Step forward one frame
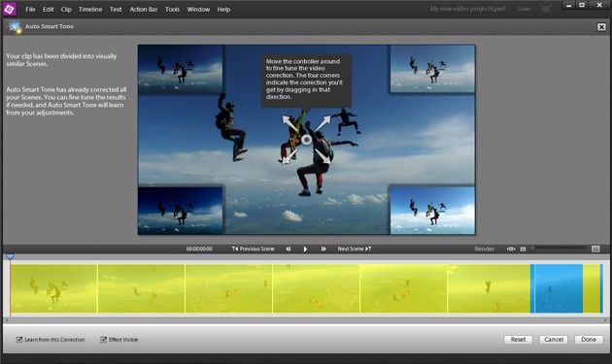This screenshot has width=612, height=364. point(323,248)
